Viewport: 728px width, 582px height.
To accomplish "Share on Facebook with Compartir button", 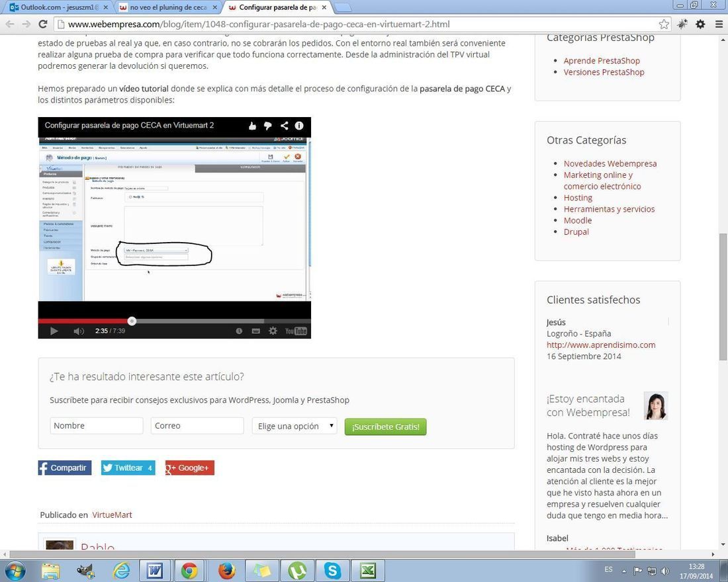I will 65,468.
